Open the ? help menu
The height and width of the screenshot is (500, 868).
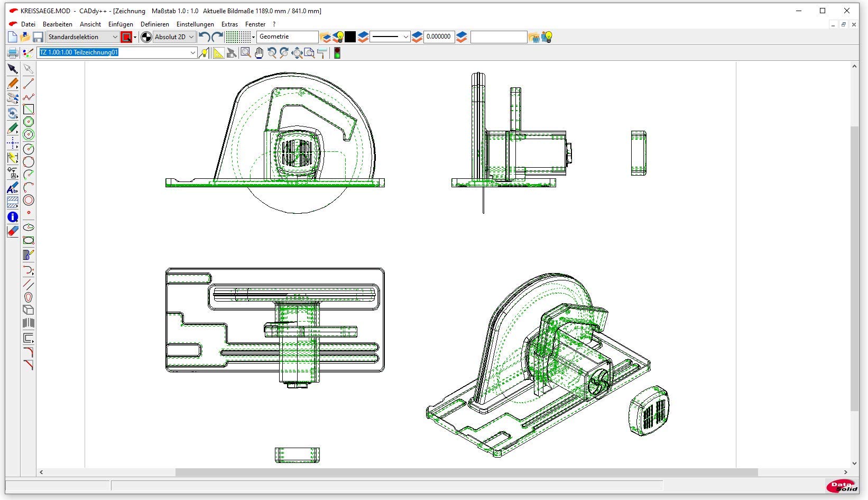point(274,24)
